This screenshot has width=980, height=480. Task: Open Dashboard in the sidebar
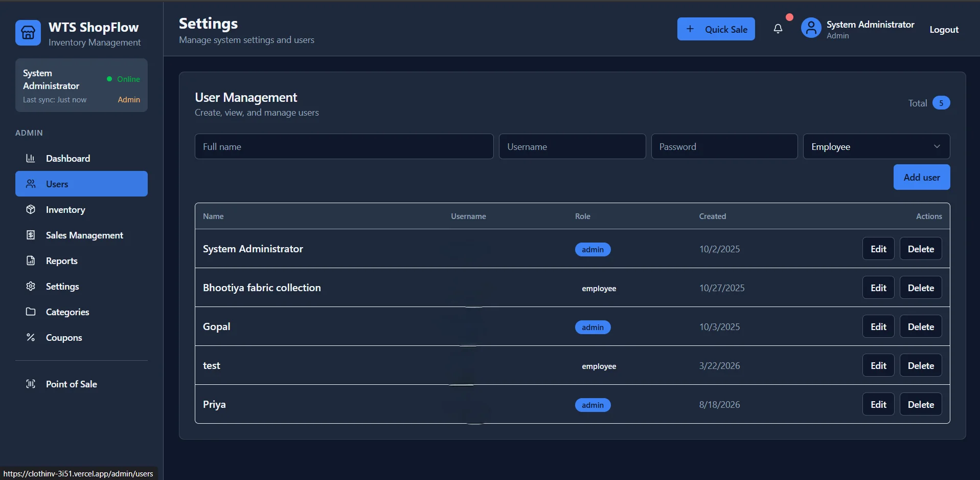pos(81,158)
